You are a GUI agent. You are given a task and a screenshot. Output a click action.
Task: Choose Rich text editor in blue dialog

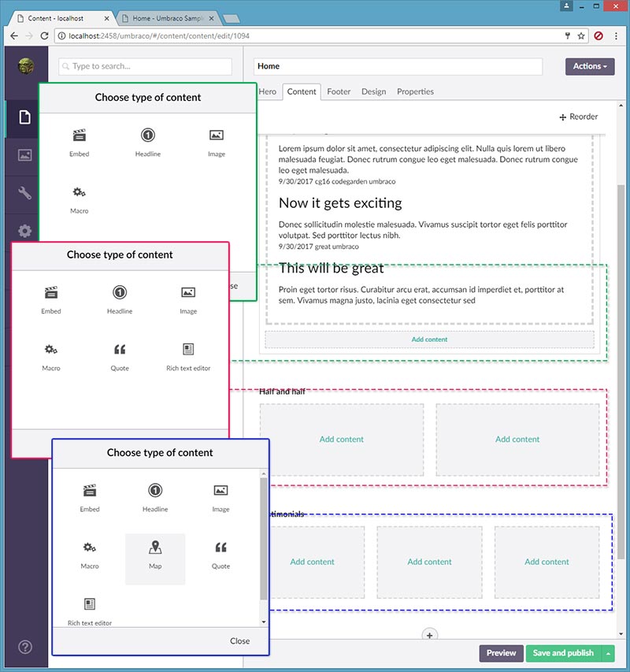point(90,611)
